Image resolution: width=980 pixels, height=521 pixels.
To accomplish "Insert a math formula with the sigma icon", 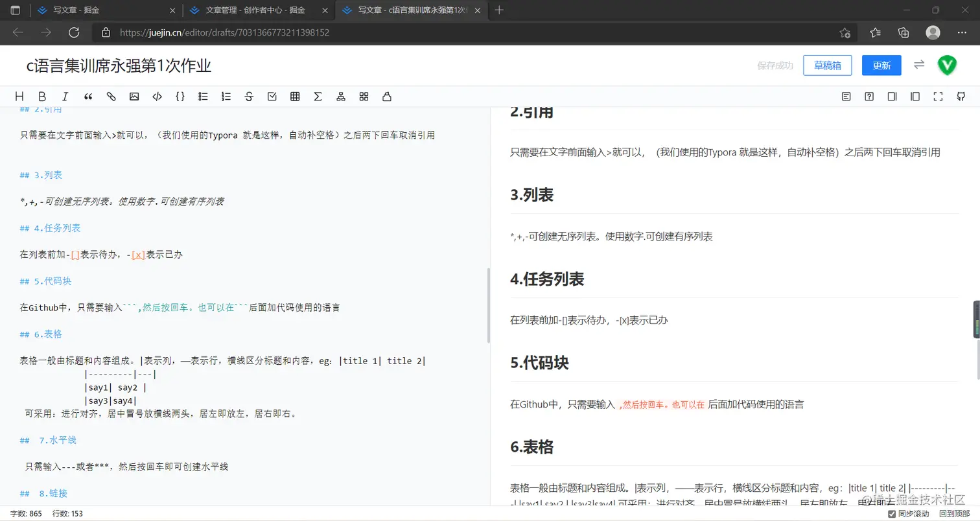I will [x=318, y=97].
